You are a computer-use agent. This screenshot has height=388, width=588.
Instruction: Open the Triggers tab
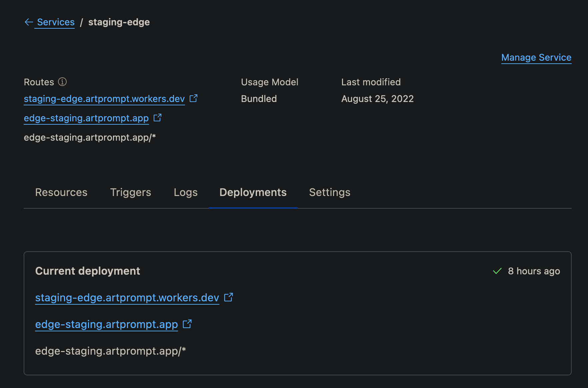tap(130, 192)
